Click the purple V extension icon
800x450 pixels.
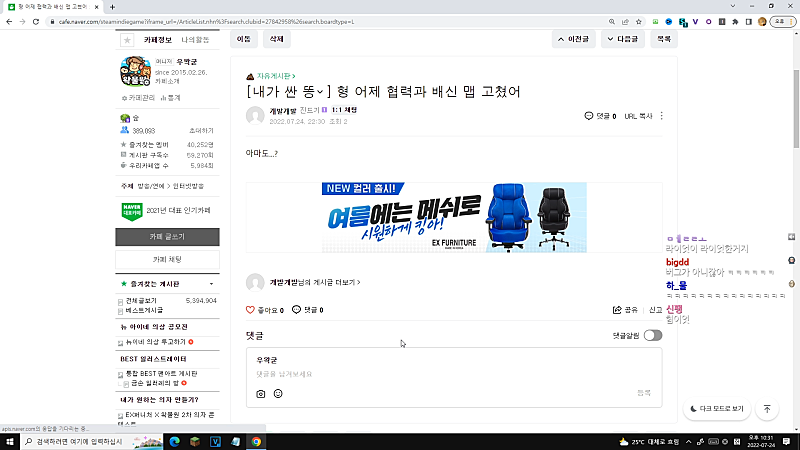point(695,22)
